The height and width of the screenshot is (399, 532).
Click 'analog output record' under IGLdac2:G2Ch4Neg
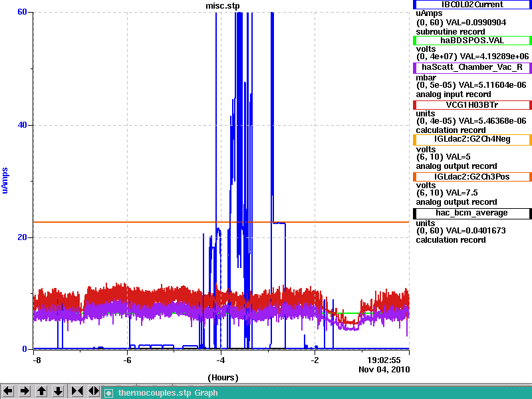pyautogui.click(x=456, y=166)
